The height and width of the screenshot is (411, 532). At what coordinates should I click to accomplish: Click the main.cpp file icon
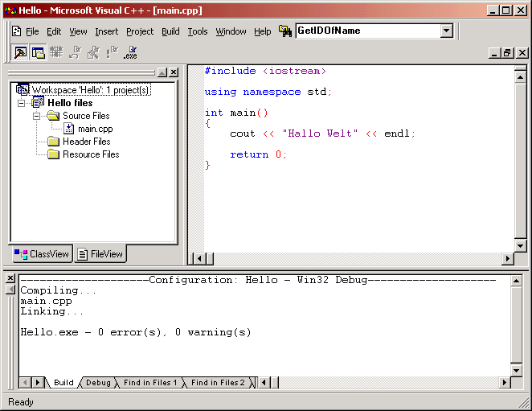coord(69,129)
